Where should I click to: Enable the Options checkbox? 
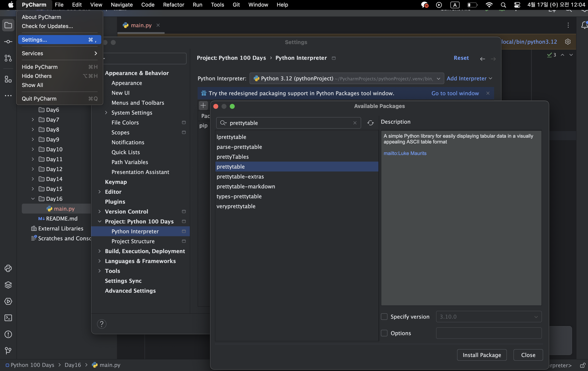coord(384,333)
